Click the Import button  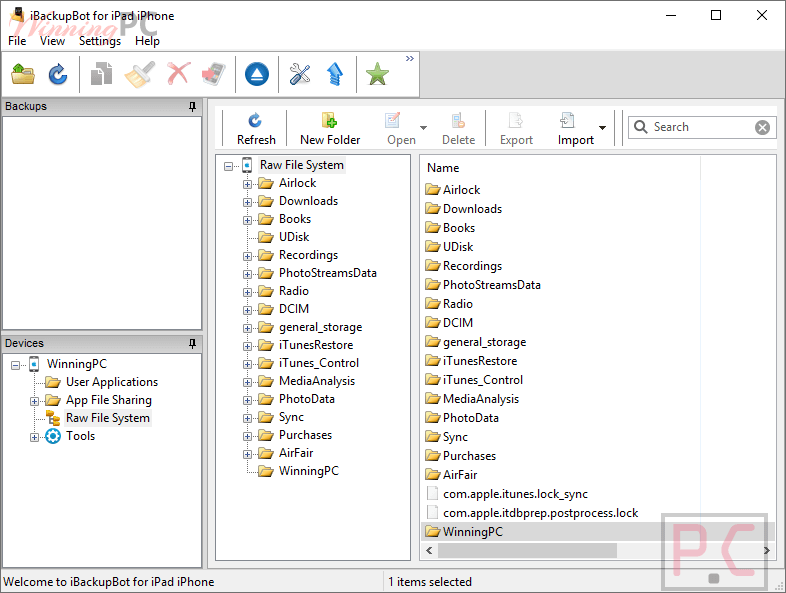point(575,129)
